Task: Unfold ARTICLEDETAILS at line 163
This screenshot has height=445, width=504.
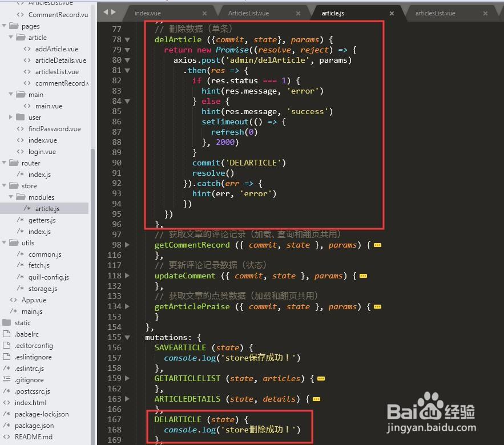Action: click(127, 399)
